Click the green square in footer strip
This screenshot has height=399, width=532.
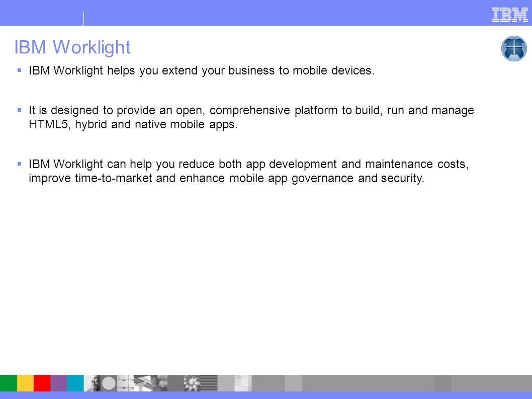point(9,383)
